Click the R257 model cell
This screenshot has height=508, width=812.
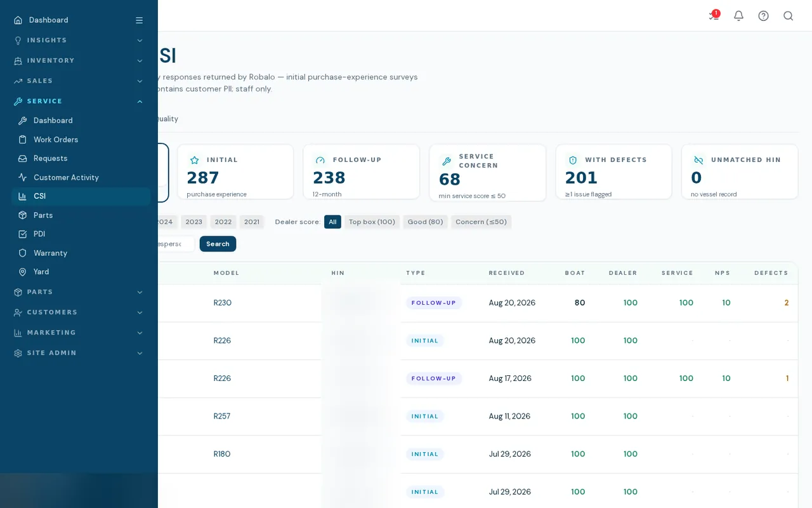222,417
